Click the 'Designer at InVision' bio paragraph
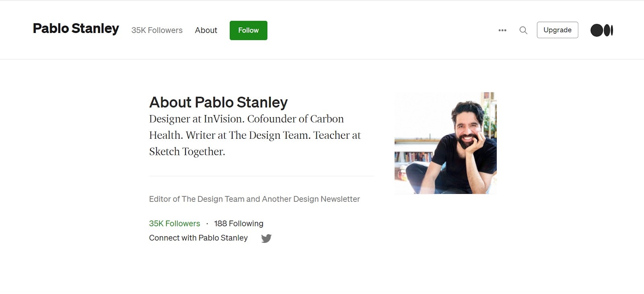 click(x=255, y=135)
